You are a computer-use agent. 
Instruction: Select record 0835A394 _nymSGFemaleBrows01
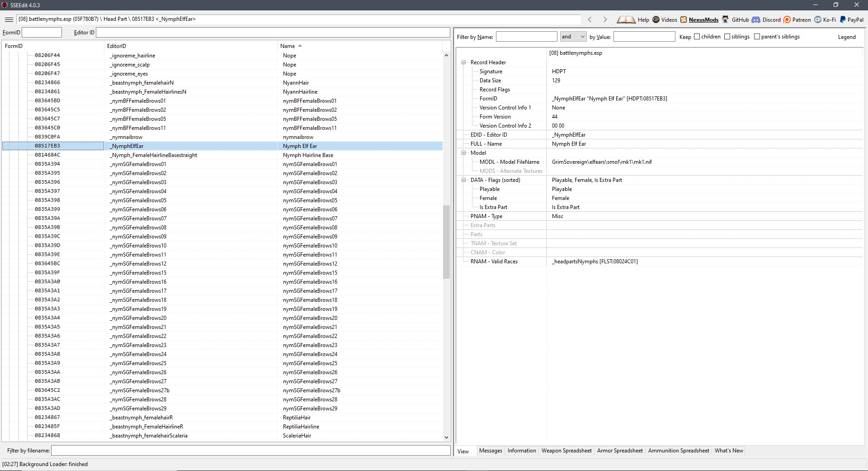[222, 164]
